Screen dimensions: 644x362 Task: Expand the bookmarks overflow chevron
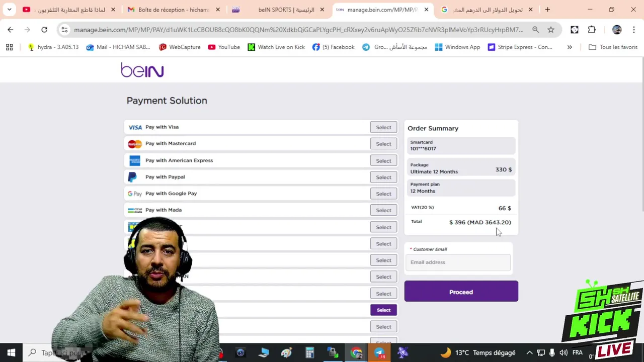(x=570, y=47)
